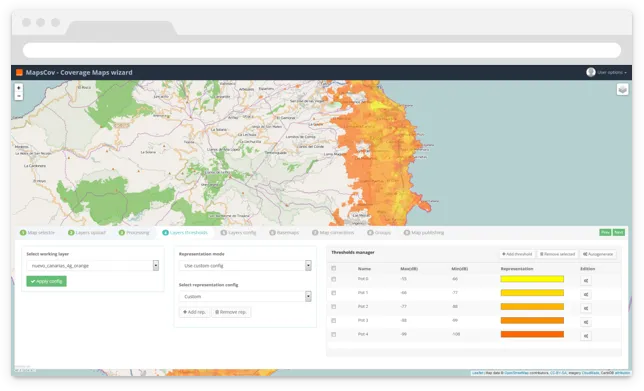Check the Pot 0 row checkbox
Viewport: 644px width, 391px height.
point(334,279)
